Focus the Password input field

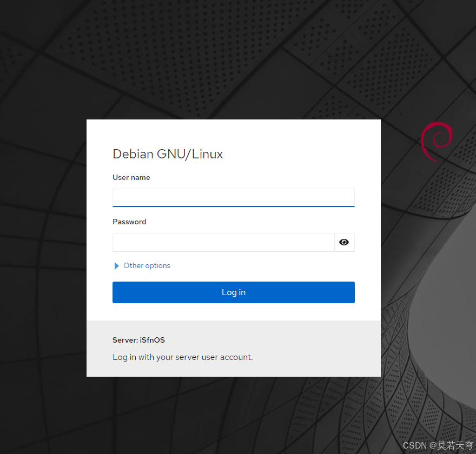pos(223,242)
